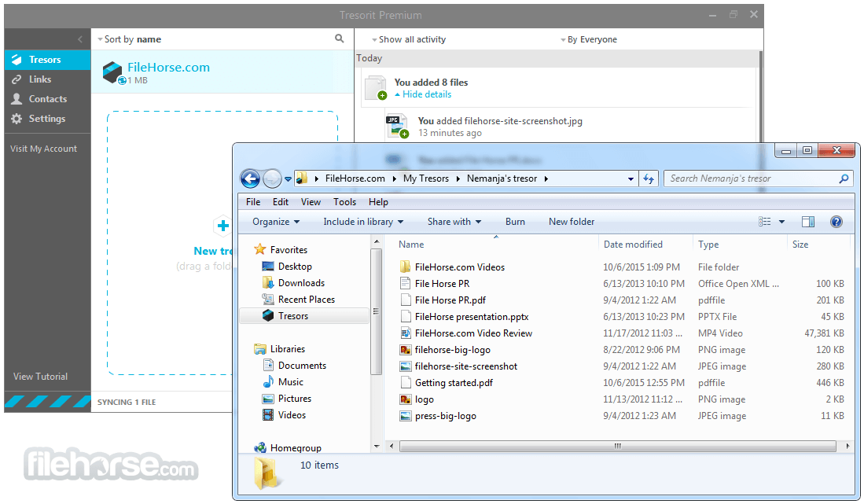Click the Burn toolbar button
Image resolution: width=864 pixels, height=504 pixels.
[515, 222]
